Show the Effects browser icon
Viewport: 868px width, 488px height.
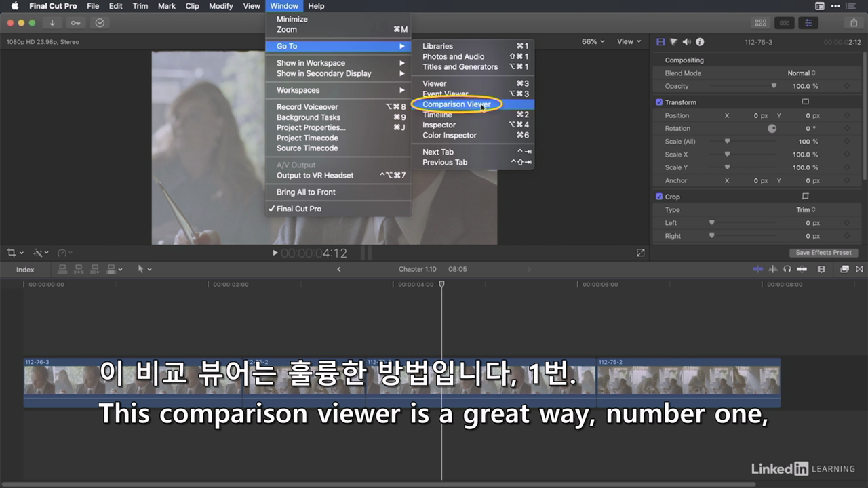pos(844,269)
